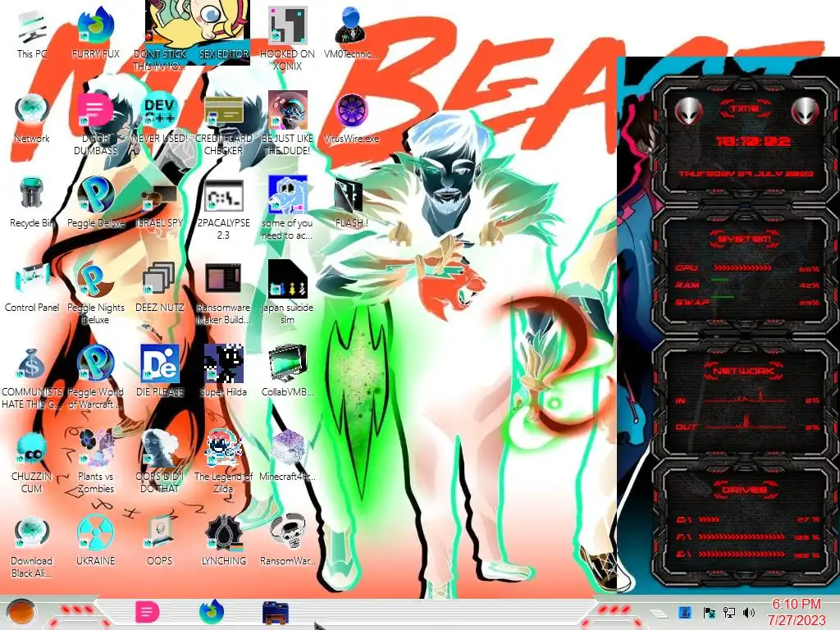Open the RansomWar... skull icon
The image size is (840, 630).
[x=287, y=541]
